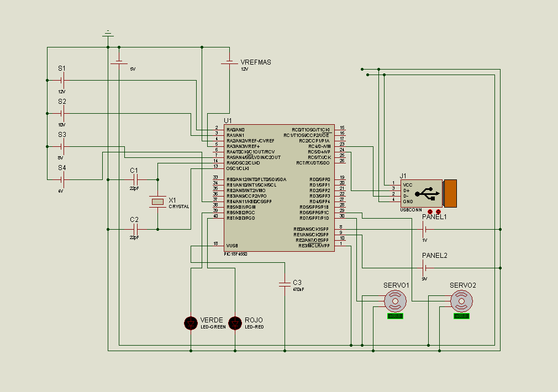Screen dimensions: 558x392
Task: Click the VUSB pin name
Action: [232, 246]
